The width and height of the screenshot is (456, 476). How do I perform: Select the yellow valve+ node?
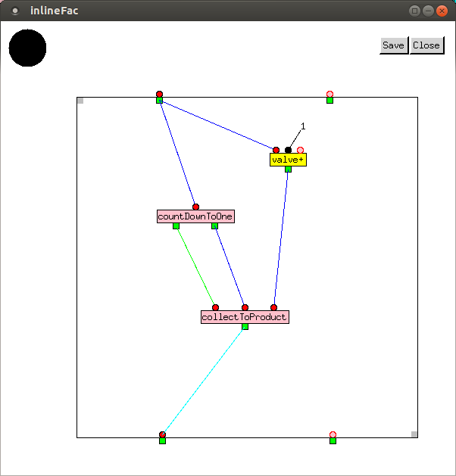coord(288,160)
